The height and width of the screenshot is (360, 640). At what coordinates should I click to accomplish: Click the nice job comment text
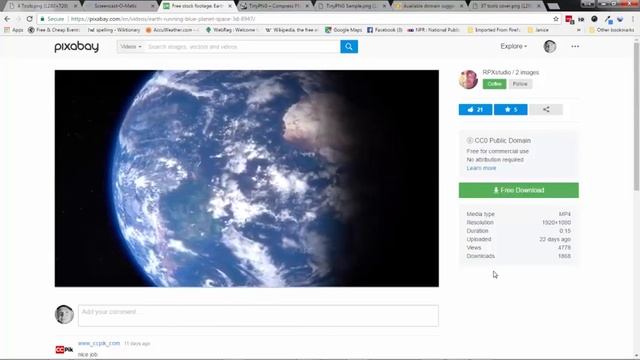pos(87,355)
